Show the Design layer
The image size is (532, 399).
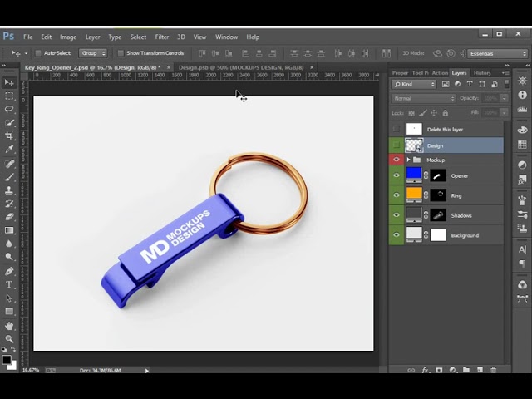coord(396,145)
